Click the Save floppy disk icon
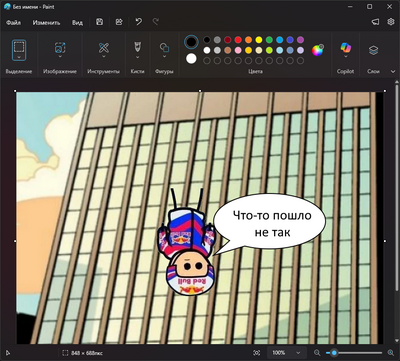Image resolution: width=400 pixels, height=361 pixels. click(x=99, y=22)
